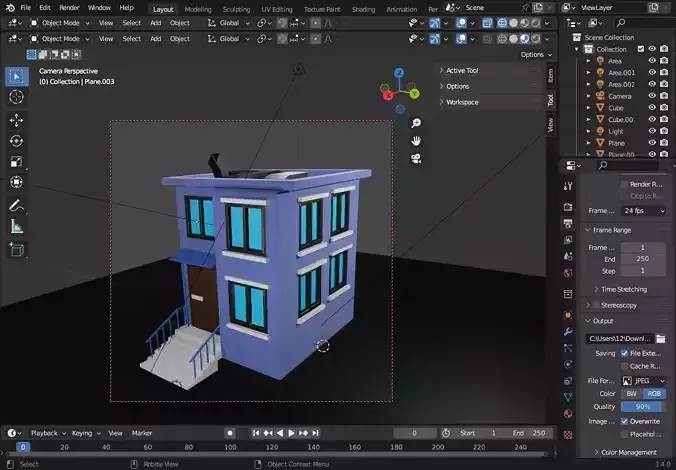The height and width of the screenshot is (470, 676).
Task: Expand the Stereoscopy panel
Action: 618,305
